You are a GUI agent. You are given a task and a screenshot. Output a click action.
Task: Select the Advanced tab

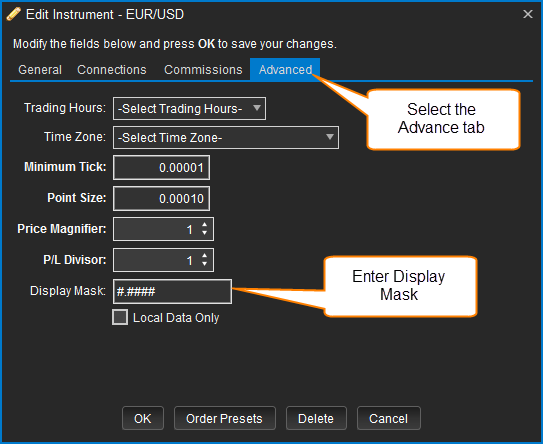click(x=285, y=70)
